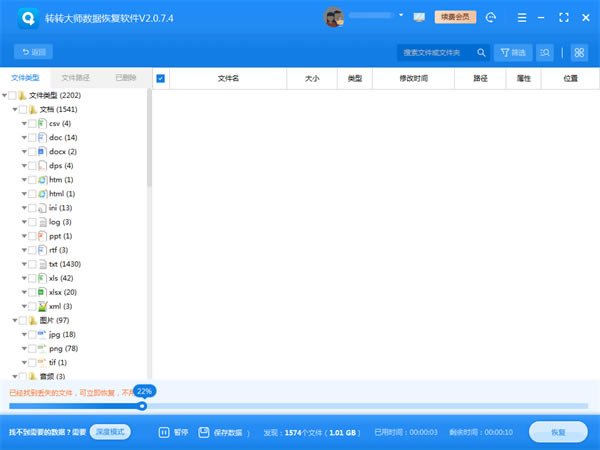Viewport: 600px width, 450px height.
Task: Click the scan progress bar handle
Action: point(142,405)
